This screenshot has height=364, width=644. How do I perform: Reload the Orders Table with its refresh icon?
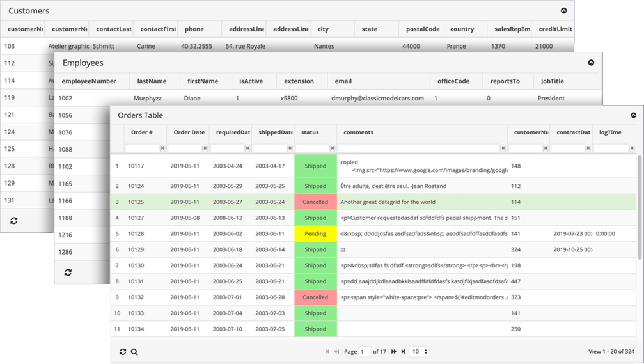(123, 352)
